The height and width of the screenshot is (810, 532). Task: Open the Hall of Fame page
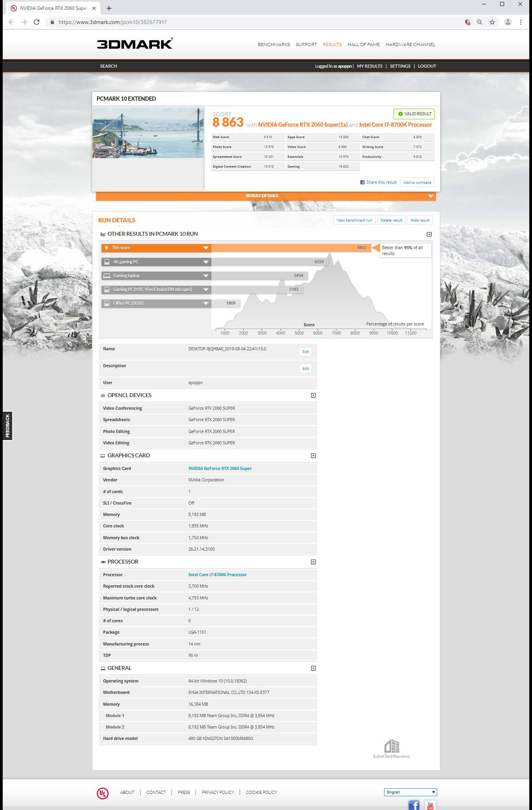(364, 44)
